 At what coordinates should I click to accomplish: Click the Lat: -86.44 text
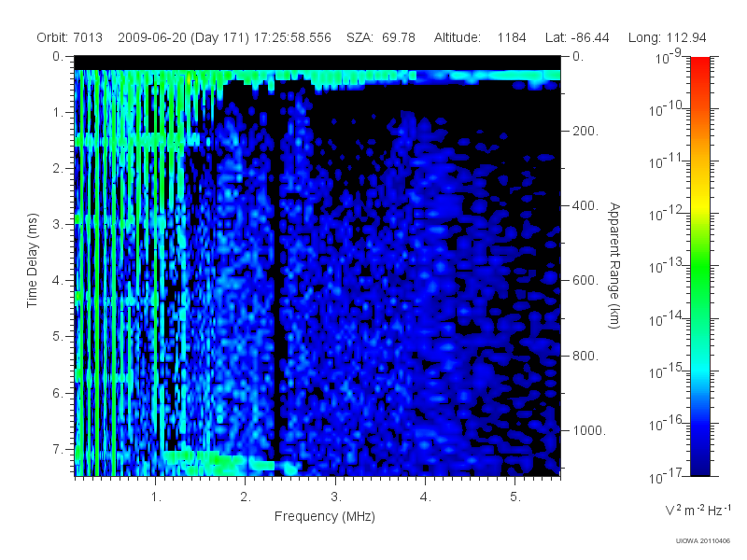coord(577,37)
